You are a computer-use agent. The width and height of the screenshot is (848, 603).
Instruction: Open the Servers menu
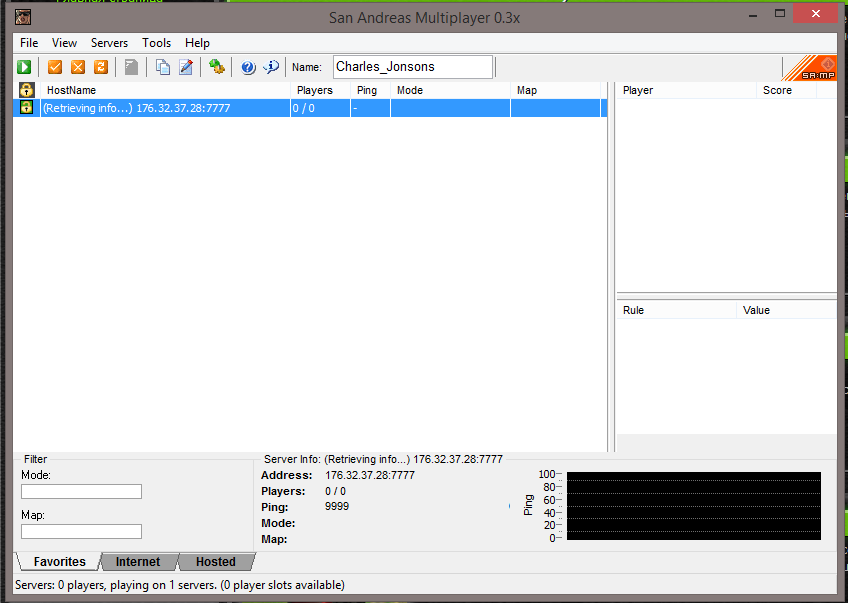109,43
